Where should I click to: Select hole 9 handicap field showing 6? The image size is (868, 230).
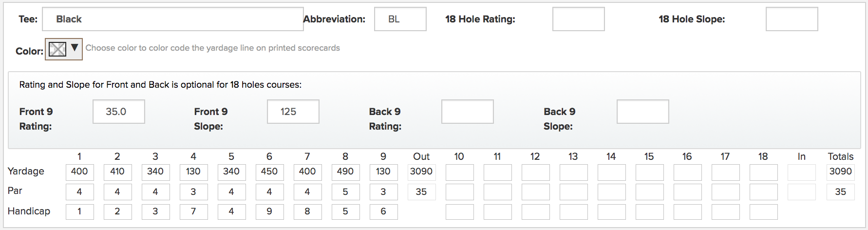coord(383,212)
